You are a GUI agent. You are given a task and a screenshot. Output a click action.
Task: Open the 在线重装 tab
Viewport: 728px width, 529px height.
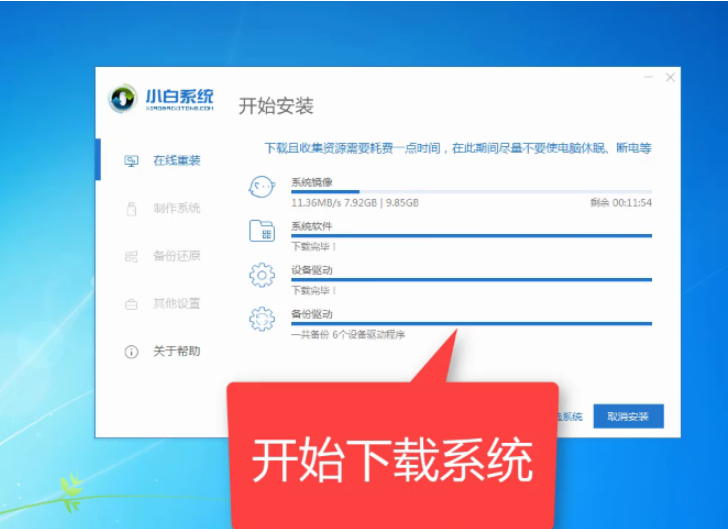(176, 161)
